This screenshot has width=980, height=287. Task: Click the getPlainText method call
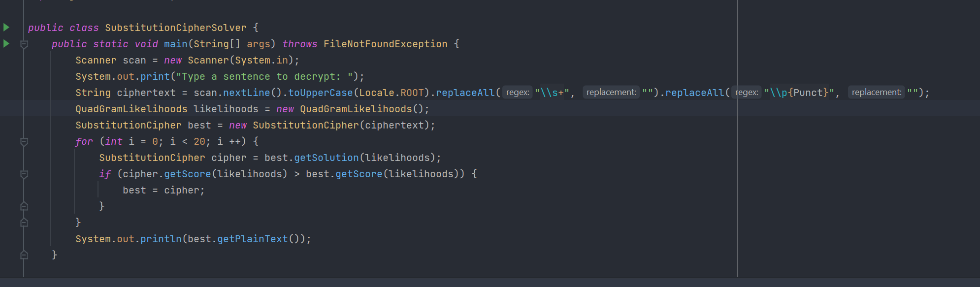tap(253, 239)
